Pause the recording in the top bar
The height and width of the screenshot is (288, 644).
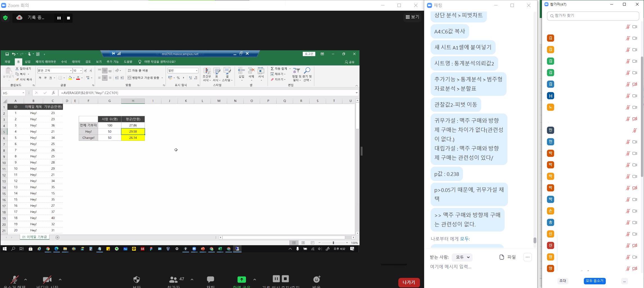pyautogui.click(x=59, y=18)
